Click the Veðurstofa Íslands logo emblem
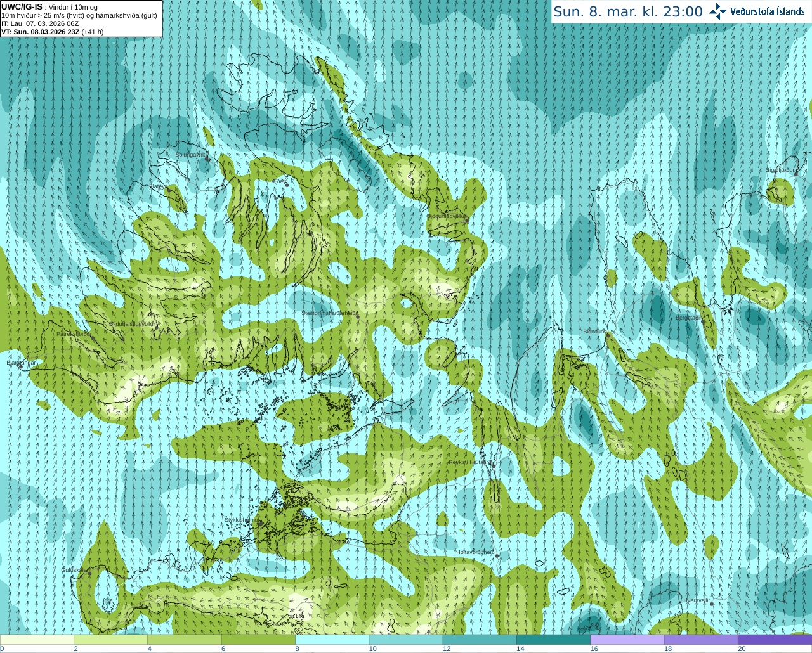The width and height of the screenshot is (812, 653). pyautogui.click(x=718, y=11)
